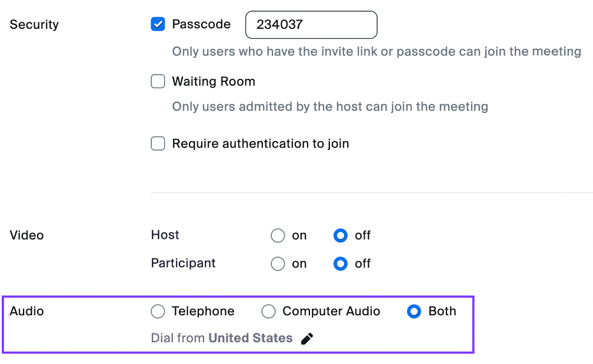Select Computer Audio option

click(x=268, y=311)
